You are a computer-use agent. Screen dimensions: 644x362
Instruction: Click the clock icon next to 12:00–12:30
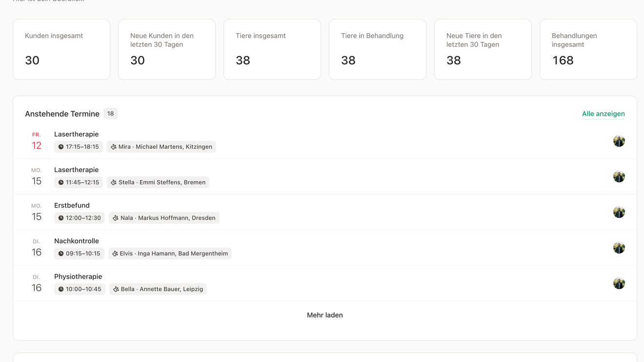(61, 218)
